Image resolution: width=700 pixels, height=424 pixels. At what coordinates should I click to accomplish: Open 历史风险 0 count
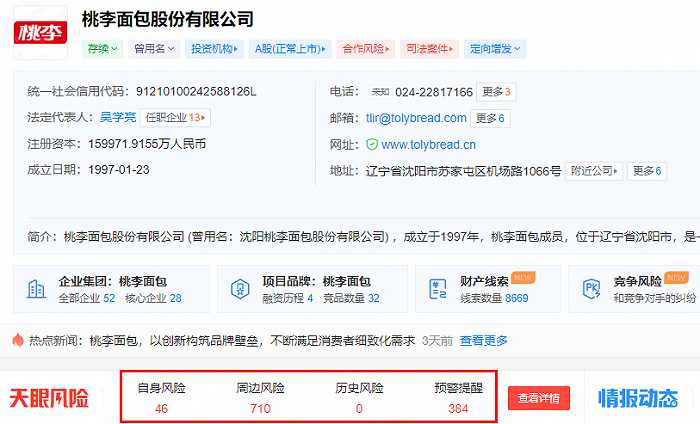(359, 408)
